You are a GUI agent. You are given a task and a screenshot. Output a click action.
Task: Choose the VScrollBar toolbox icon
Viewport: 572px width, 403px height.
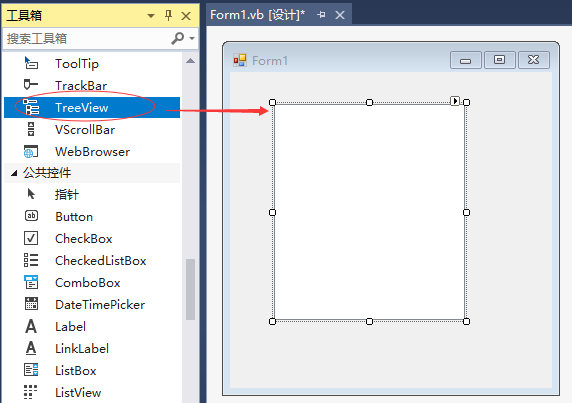[31, 129]
